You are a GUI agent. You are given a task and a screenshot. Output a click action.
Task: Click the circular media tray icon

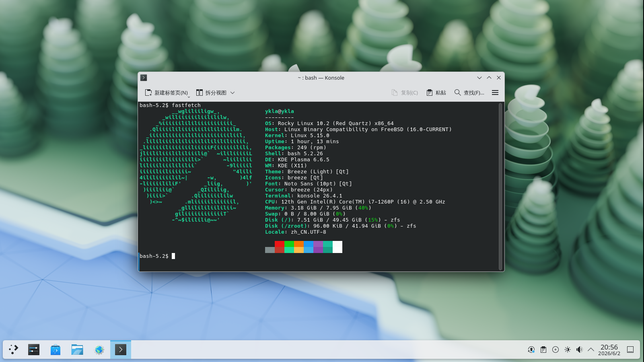click(x=556, y=350)
